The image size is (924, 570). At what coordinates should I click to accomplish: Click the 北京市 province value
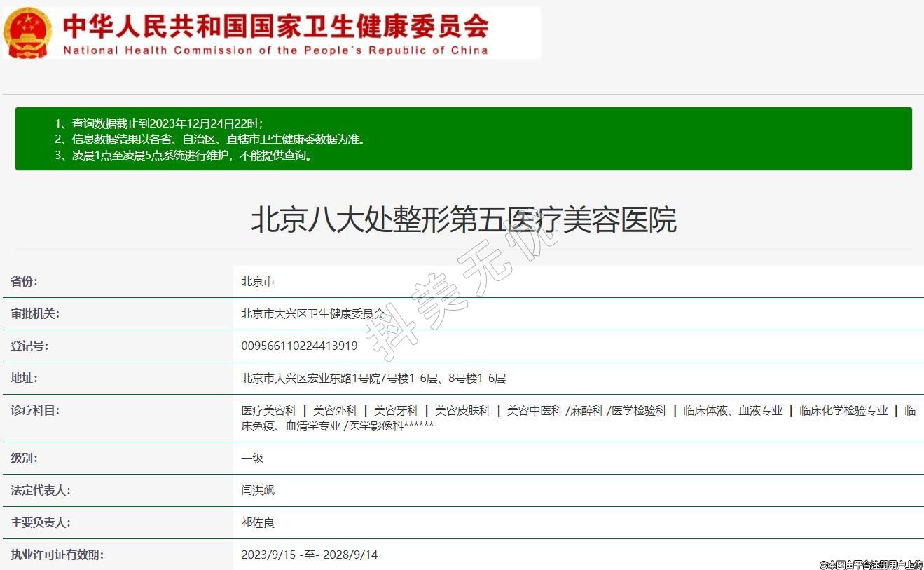coord(258,282)
